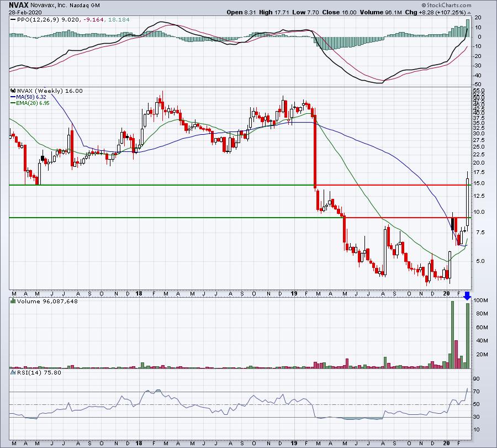The image size is (497, 448).
Task: Click the candlestick icon beside 'NVAX (Weekly)'
Action: [x=13, y=91]
